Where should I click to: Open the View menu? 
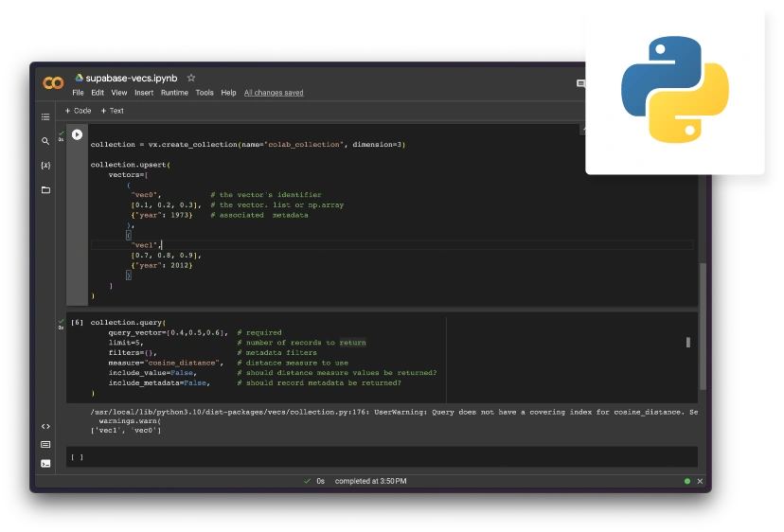pos(119,93)
